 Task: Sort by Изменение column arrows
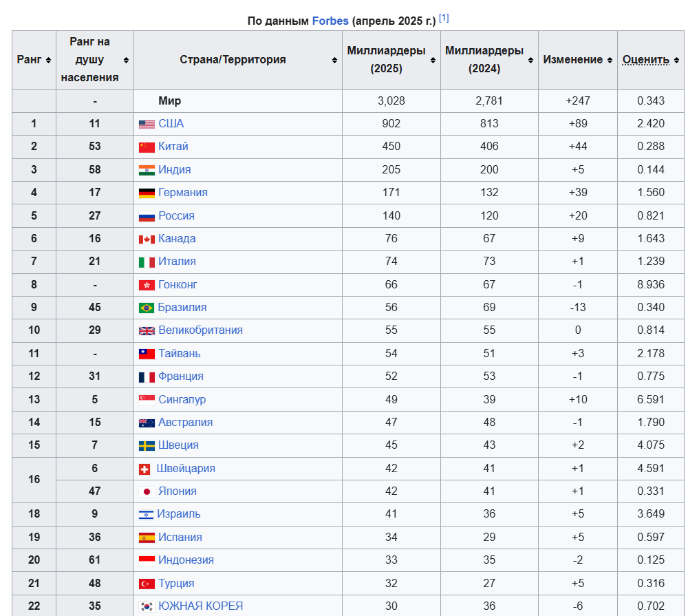click(x=610, y=60)
